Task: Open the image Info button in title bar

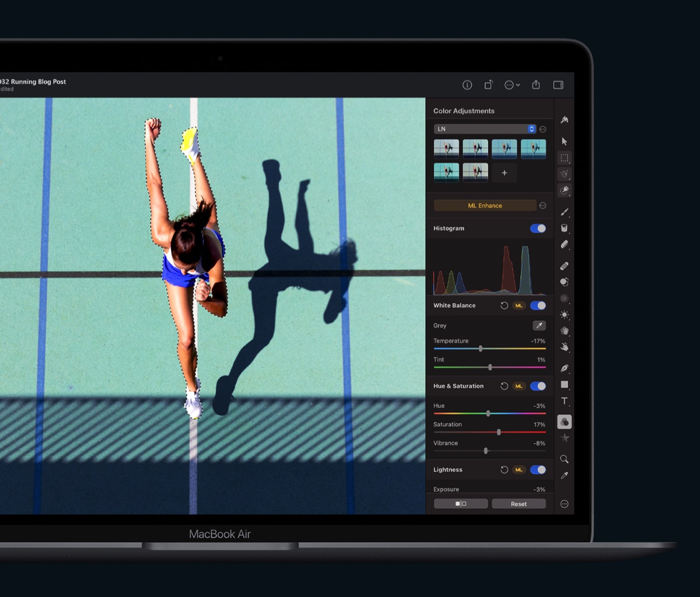Action: (x=467, y=85)
